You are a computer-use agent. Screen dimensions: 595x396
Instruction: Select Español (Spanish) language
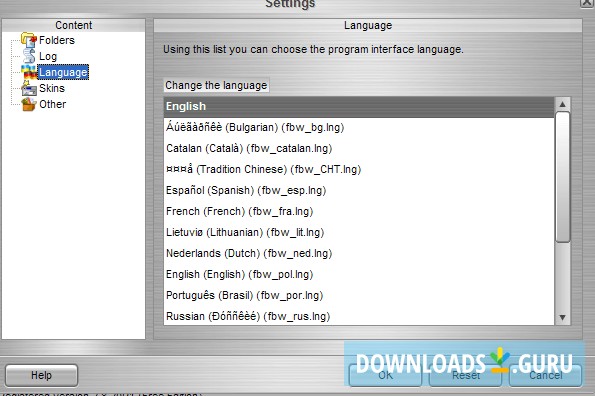click(359, 190)
